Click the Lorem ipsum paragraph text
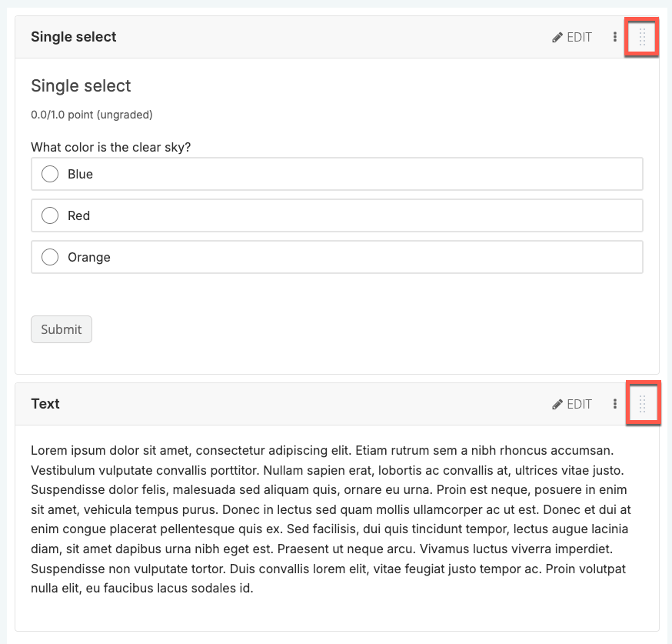Screen dimensions: 672x644 pos(329,519)
